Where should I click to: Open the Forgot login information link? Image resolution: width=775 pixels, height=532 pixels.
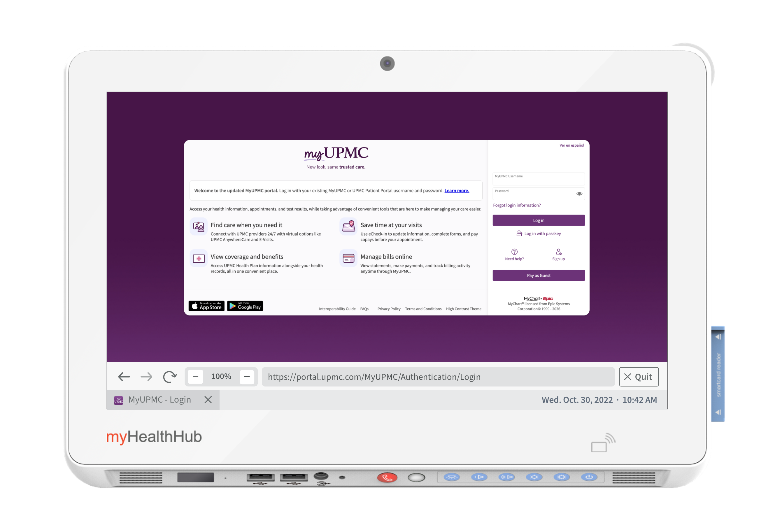point(517,205)
